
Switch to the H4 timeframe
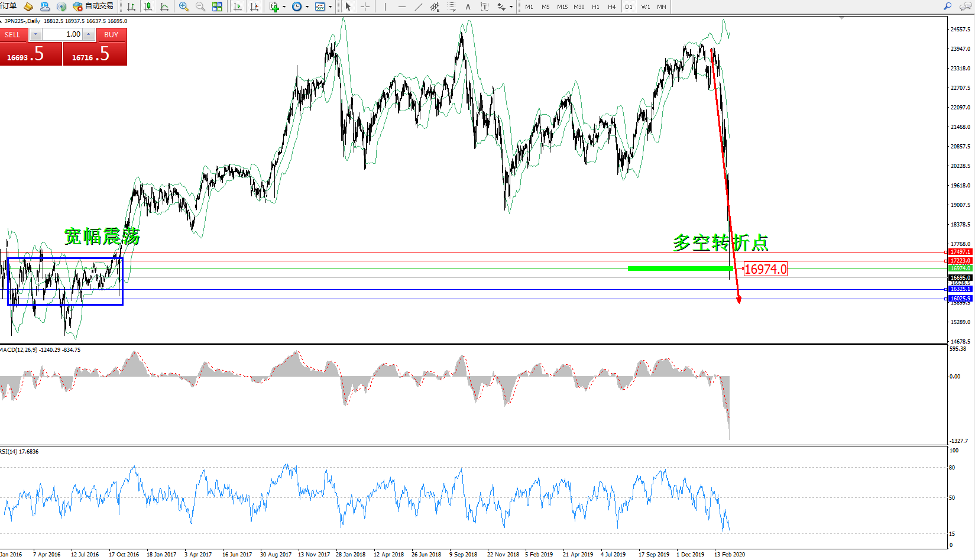[x=611, y=7]
